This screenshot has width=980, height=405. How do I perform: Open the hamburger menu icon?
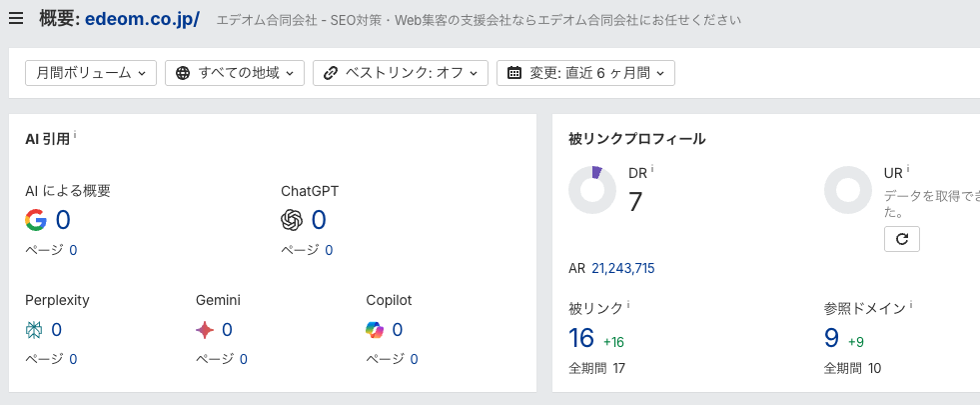tap(16, 19)
